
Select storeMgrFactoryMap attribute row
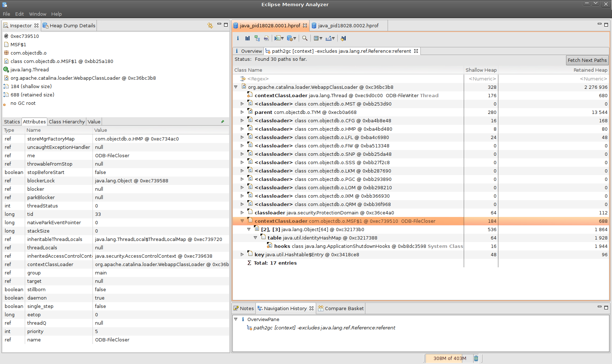116,139
